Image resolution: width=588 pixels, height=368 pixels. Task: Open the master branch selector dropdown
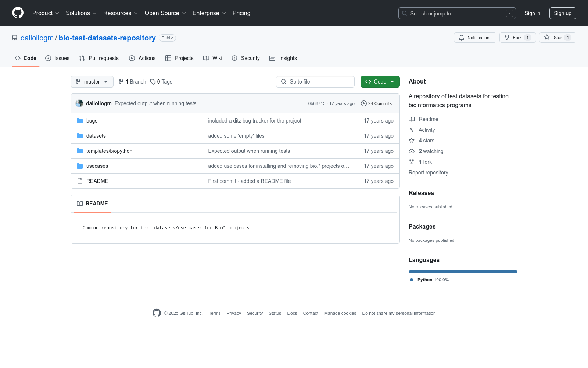(x=92, y=82)
